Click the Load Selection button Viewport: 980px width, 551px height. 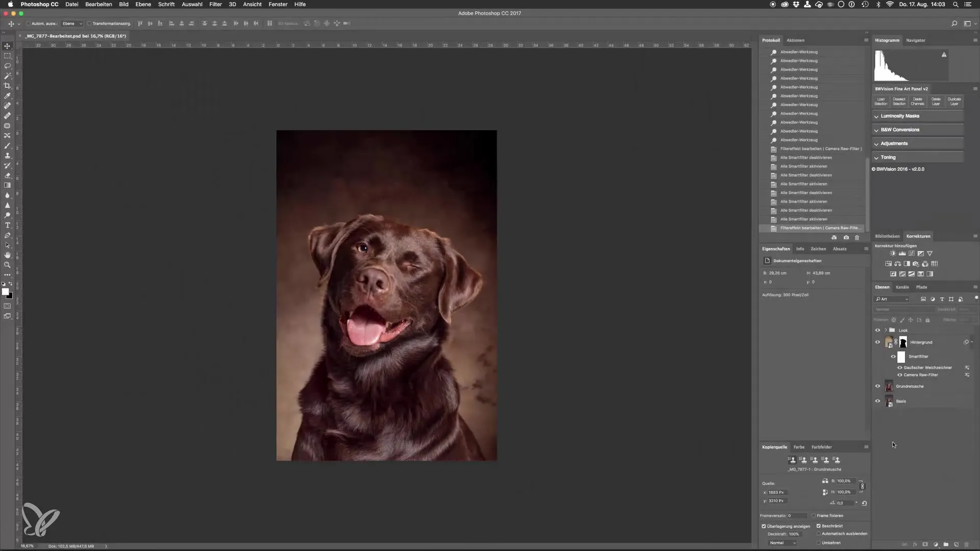[880, 102]
